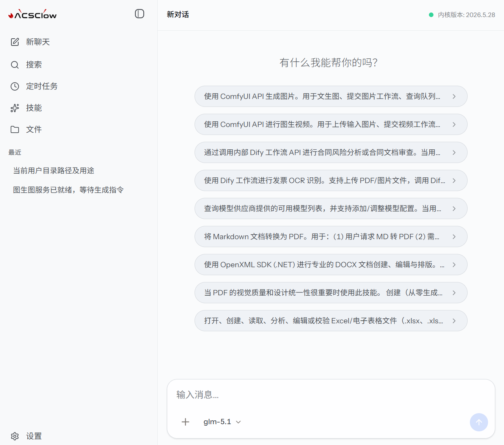504x445 pixels.
Task: Click chevron on ComfyUI 图生视频 row
Action: click(454, 124)
